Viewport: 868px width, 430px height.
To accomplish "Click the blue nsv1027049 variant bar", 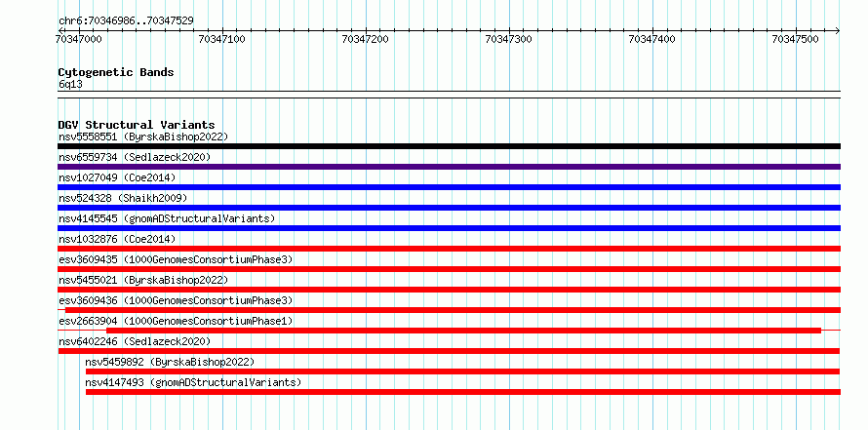I will pyautogui.click(x=449, y=187).
